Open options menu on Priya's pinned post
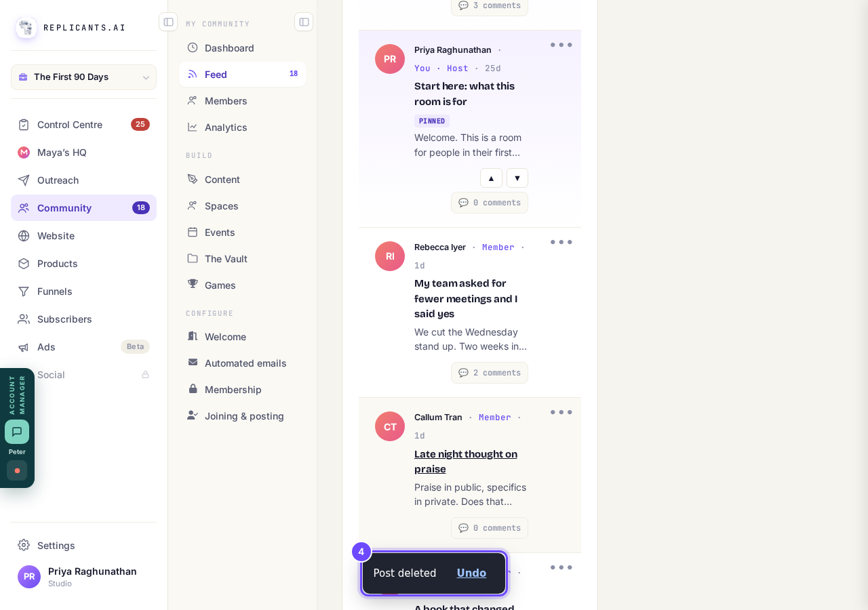Image resolution: width=868 pixels, height=610 pixels. point(561,45)
